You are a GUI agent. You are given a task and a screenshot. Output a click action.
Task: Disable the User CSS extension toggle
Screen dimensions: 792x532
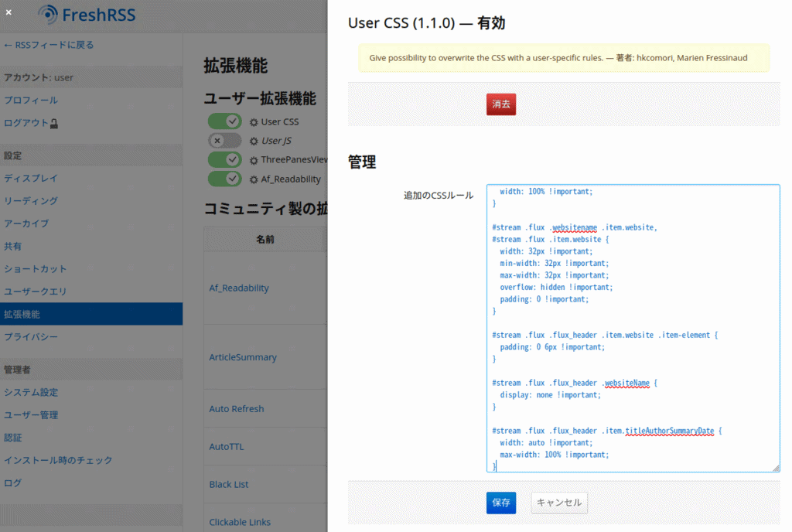click(x=224, y=121)
